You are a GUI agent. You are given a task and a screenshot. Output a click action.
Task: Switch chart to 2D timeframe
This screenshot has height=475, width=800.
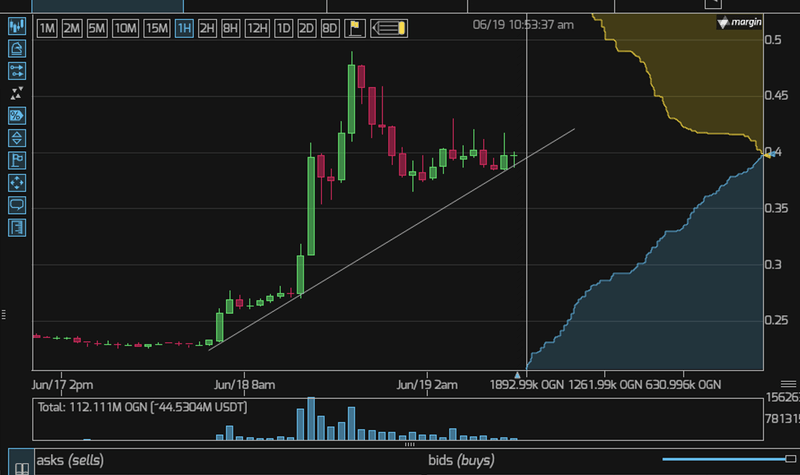click(306, 28)
